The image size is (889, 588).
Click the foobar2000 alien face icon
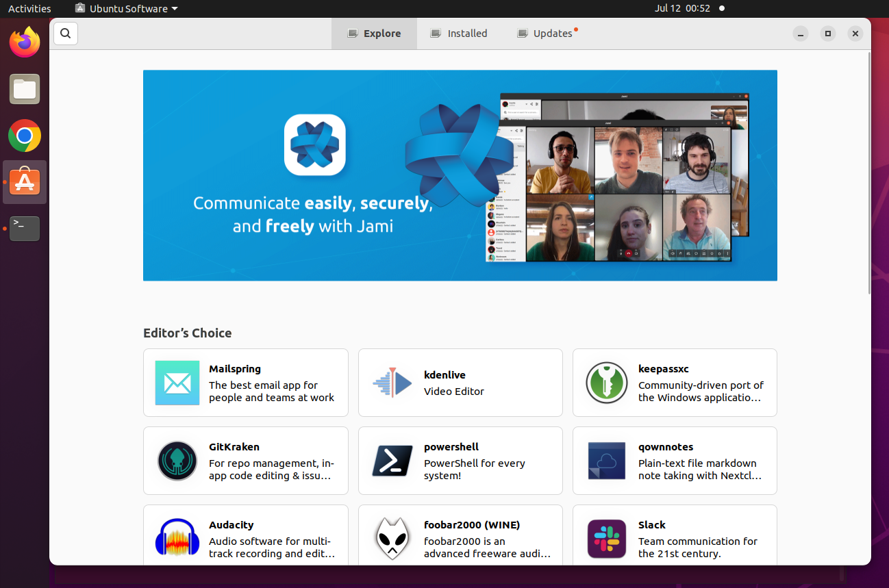coord(392,539)
